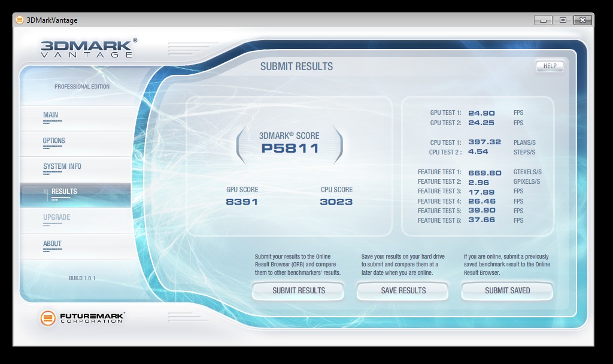Click the Help button
613x364 pixels.
[x=550, y=66]
